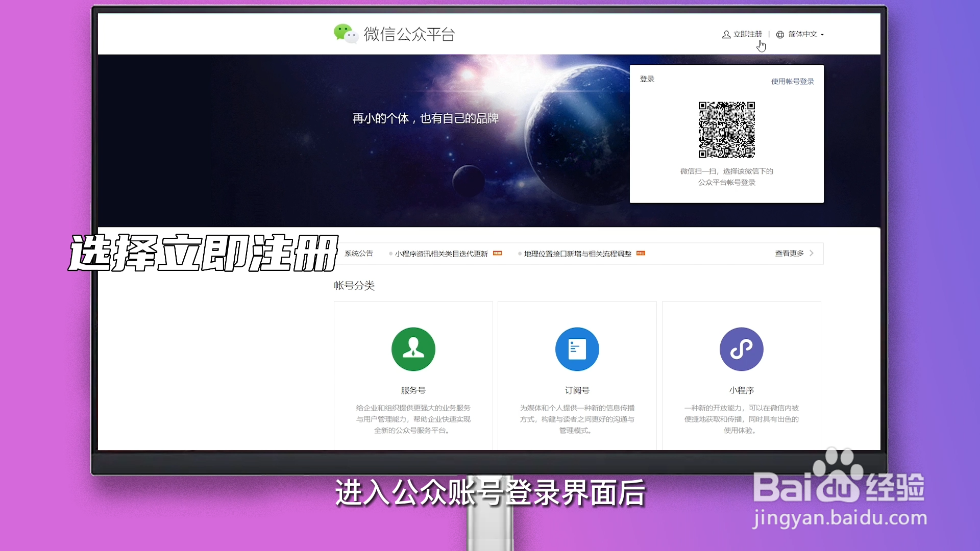Click the globe language icon
This screenshot has height=551, width=980.
point(780,35)
